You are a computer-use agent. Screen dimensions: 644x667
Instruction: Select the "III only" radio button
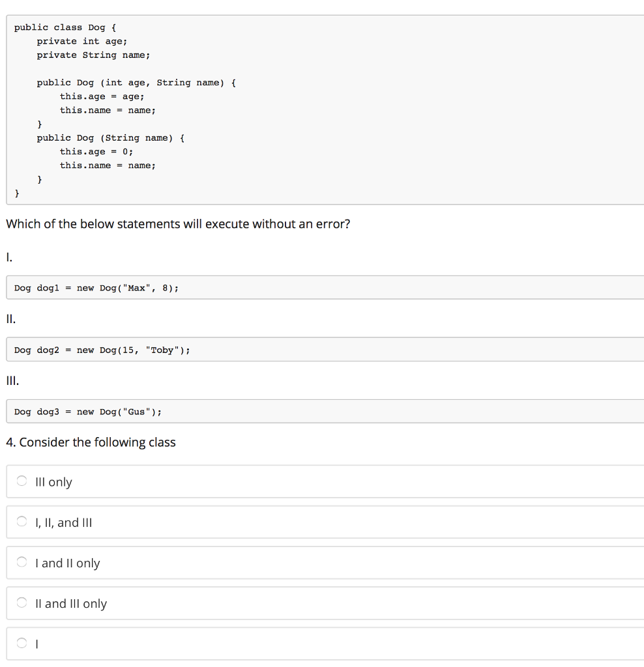(23, 482)
